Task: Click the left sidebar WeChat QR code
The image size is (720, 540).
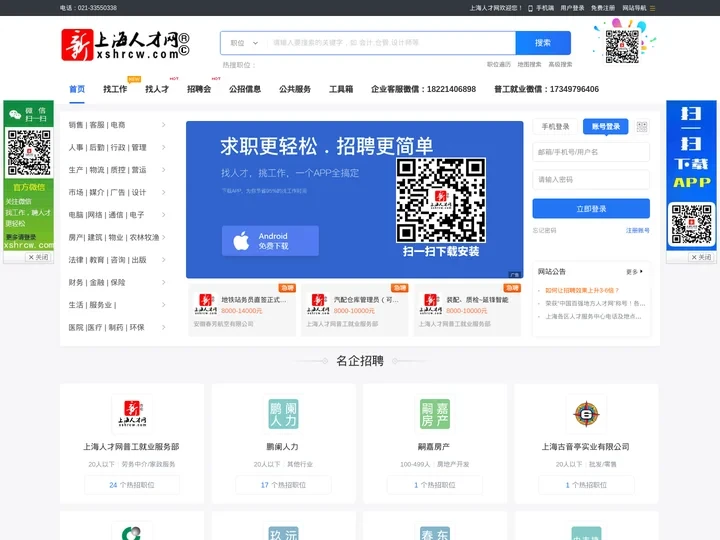Action: pos(28,152)
